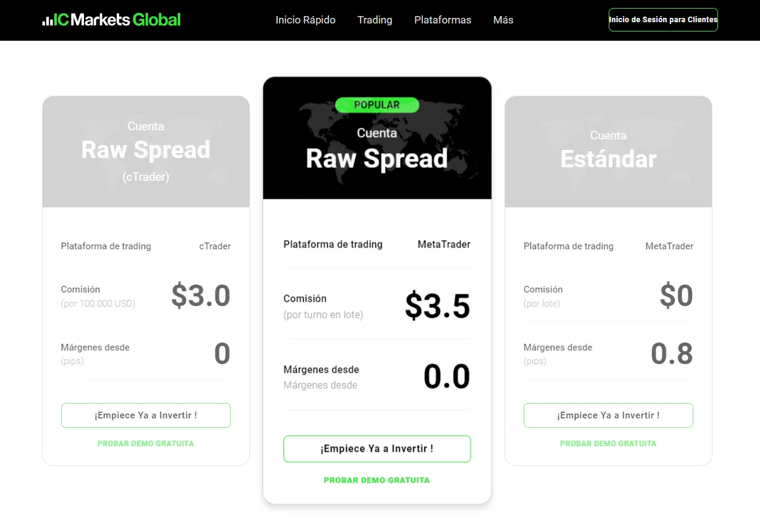This screenshot has height=532, width=760.
Task: Click the Raw Spread (cTrader) card header
Action: pos(146,152)
